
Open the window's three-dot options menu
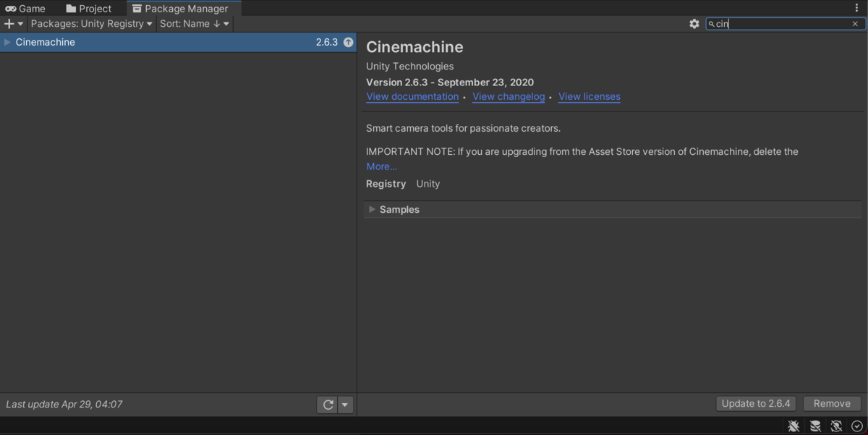tap(857, 8)
